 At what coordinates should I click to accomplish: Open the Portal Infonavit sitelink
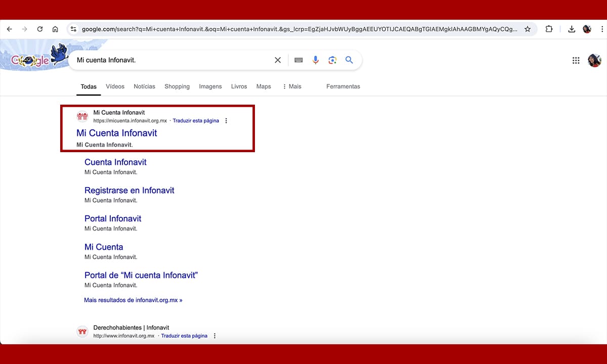click(x=113, y=219)
